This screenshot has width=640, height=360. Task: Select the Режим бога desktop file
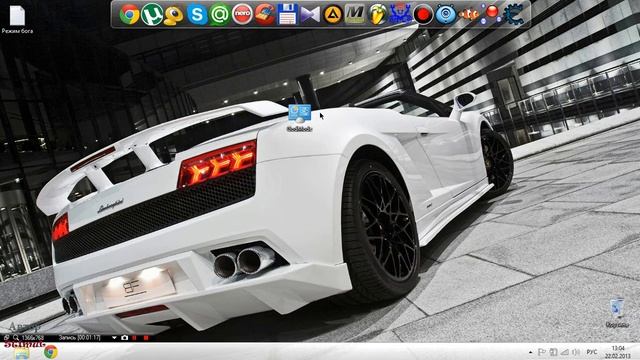pos(17,19)
